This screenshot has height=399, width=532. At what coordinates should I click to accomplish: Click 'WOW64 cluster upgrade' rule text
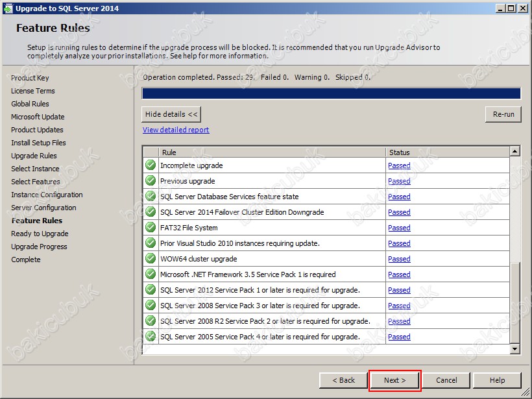[199, 260]
